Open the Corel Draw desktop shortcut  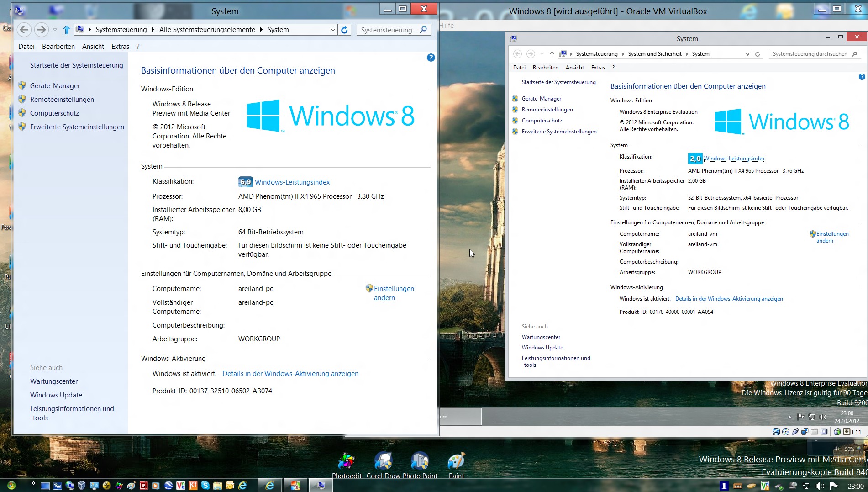point(383,465)
